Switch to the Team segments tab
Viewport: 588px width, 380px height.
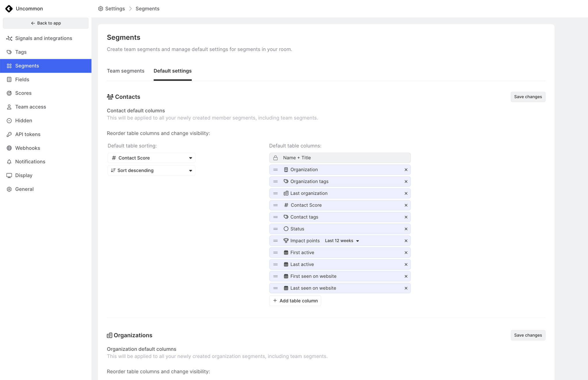125,71
